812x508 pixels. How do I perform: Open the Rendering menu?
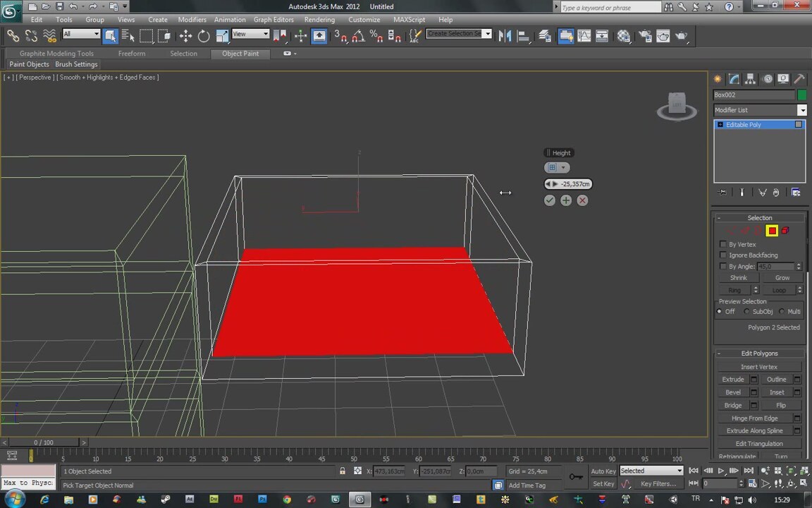tap(319, 20)
